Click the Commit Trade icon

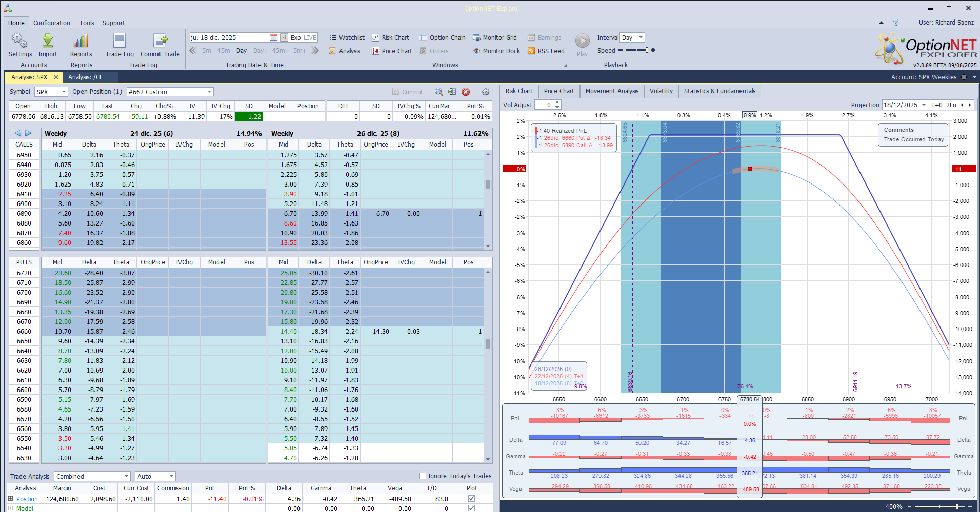coord(160,41)
